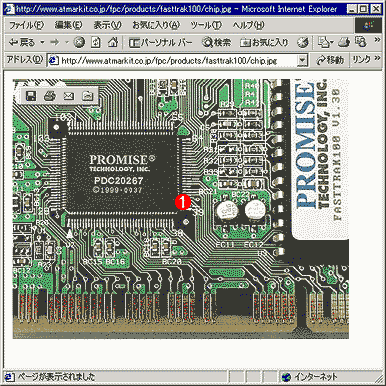Image resolution: width=386 pixels, height=386 pixels.
Task: Save the picture using the floppy disk icon
Action: pos(31,96)
